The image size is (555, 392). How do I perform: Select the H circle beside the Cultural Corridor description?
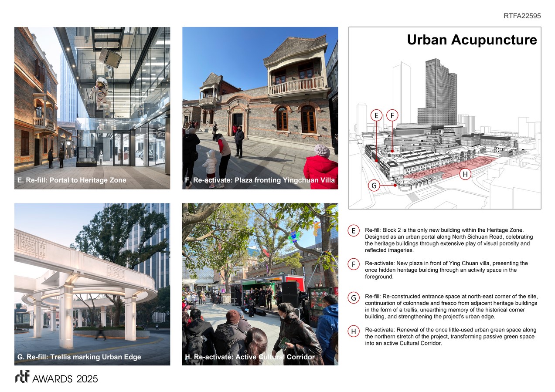click(354, 332)
